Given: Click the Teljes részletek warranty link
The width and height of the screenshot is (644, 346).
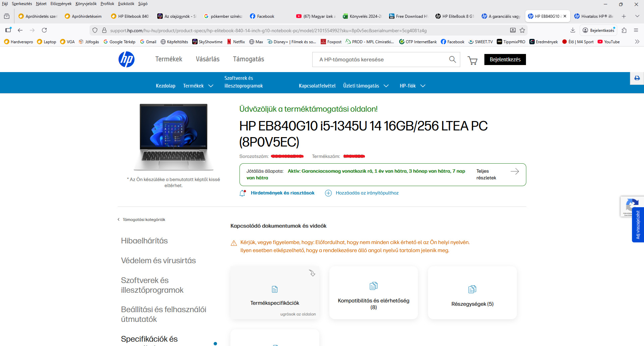Looking at the screenshot, I should point(486,175).
